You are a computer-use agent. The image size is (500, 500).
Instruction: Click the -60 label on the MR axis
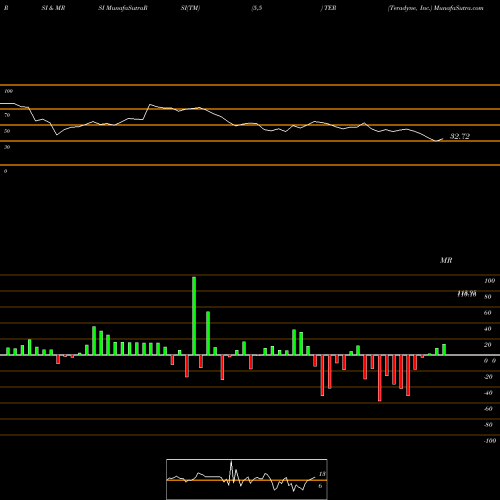(488, 409)
